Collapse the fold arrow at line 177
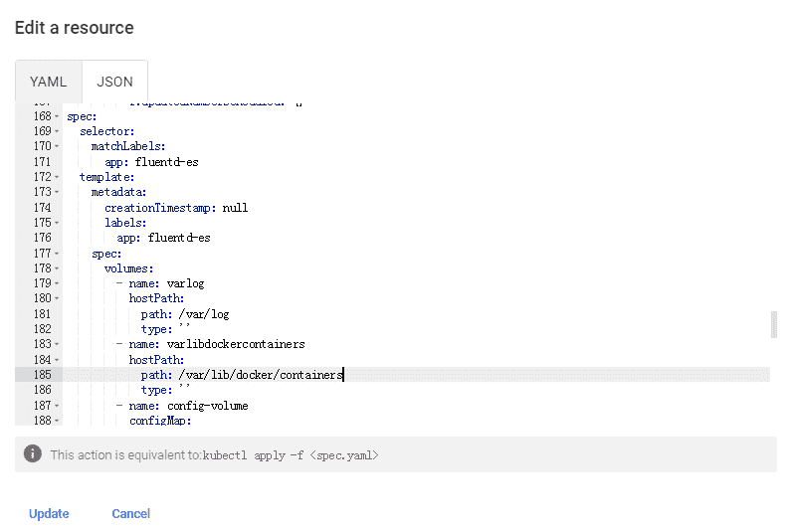 [x=57, y=254]
